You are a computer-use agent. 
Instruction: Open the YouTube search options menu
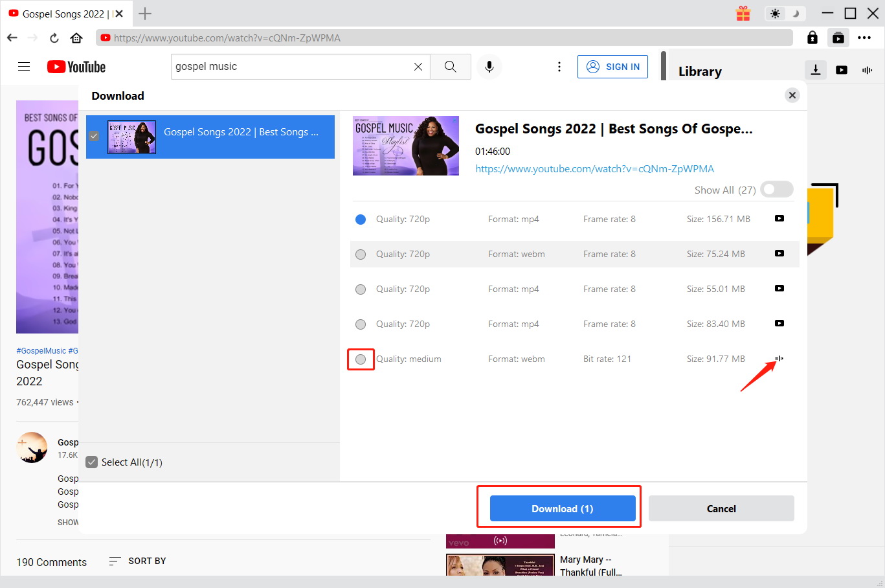pyautogui.click(x=559, y=67)
